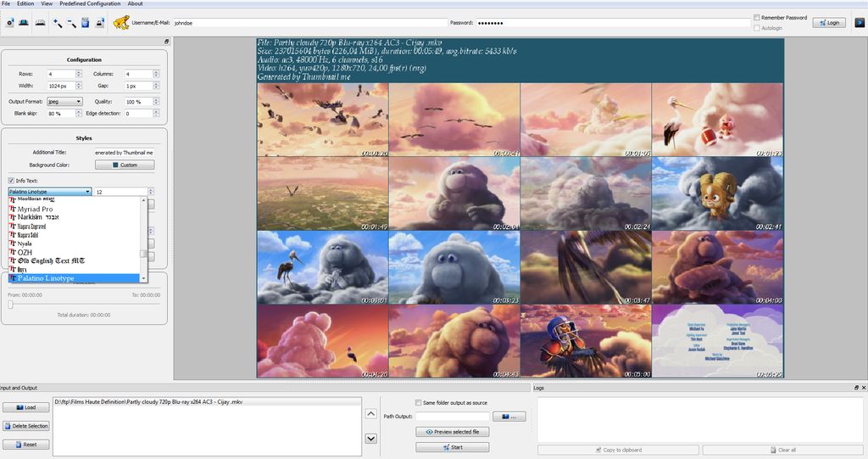The width and height of the screenshot is (868, 459).
Task: Zoom out with the minus magnifier icon
Action: [x=71, y=23]
